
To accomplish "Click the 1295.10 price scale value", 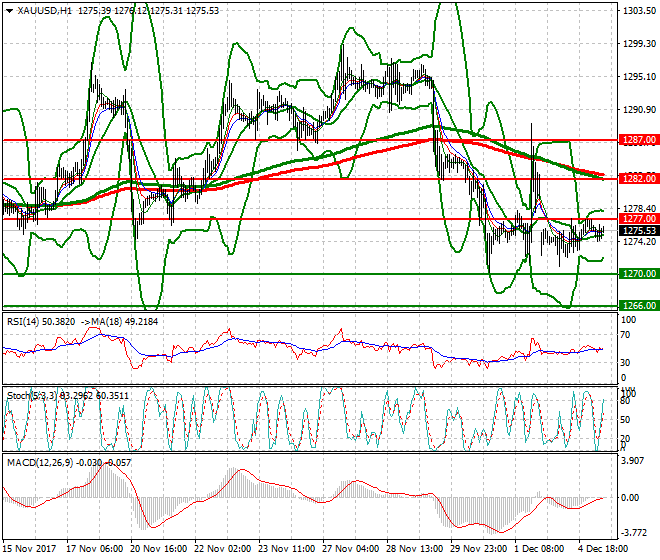I will pyautogui.click(x=639, y=77).
